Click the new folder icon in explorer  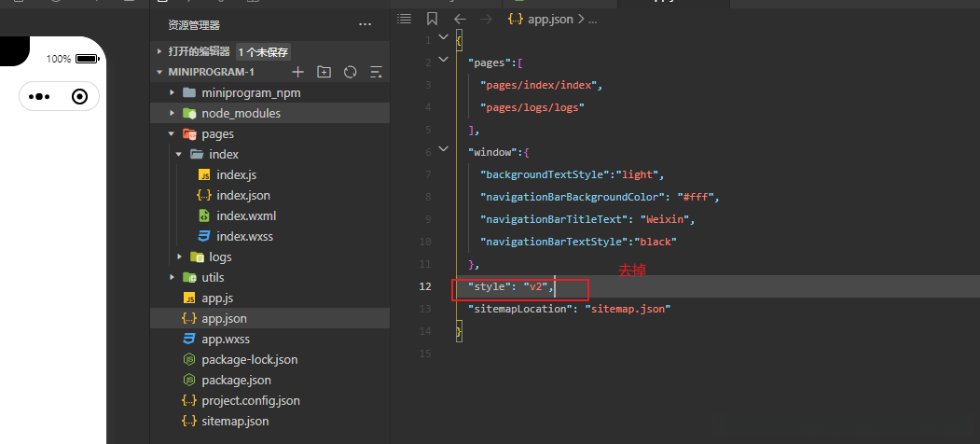[x=324, y=72]
